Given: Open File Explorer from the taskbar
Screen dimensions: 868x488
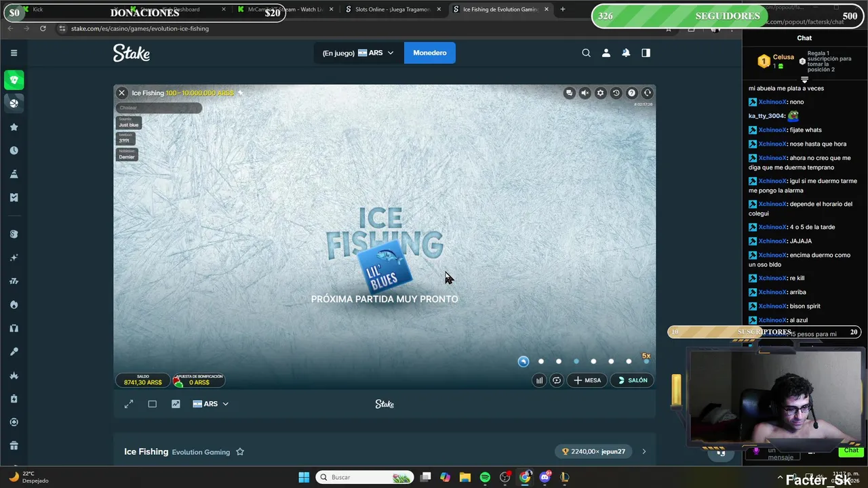Looking at the screenshot, I should [465, 477].
